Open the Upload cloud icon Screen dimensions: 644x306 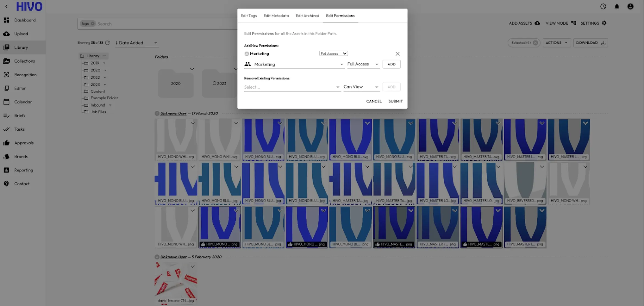tap(6, 34)
